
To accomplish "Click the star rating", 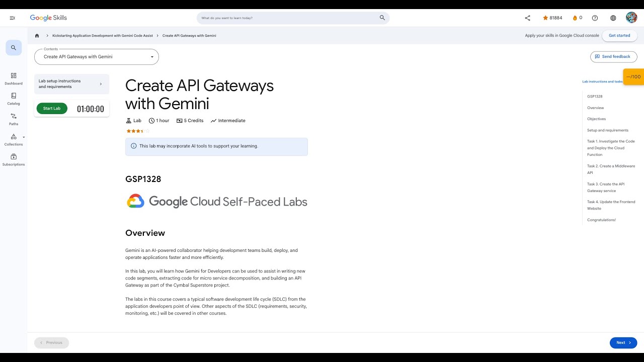I will (x=138, y=131).
